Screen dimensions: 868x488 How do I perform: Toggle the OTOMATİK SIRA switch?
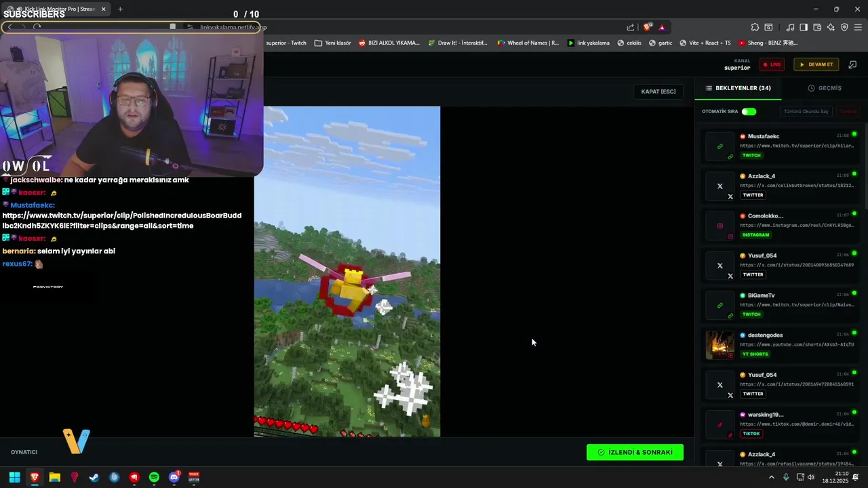pyautogui.click(x=749, y=111)
